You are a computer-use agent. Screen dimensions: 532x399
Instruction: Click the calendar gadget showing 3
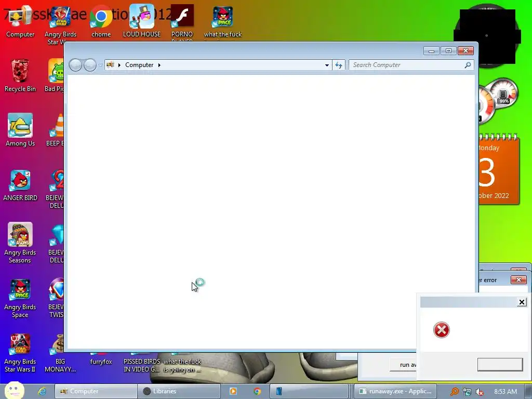pos(499,170)
